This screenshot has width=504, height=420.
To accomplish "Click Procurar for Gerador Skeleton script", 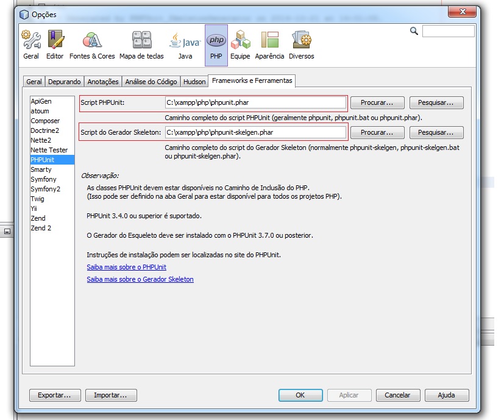I will (x=377, y=132).
